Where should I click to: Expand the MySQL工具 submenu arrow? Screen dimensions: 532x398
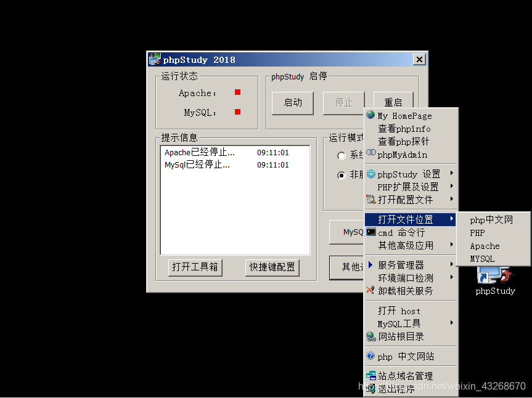click(452, 323)
